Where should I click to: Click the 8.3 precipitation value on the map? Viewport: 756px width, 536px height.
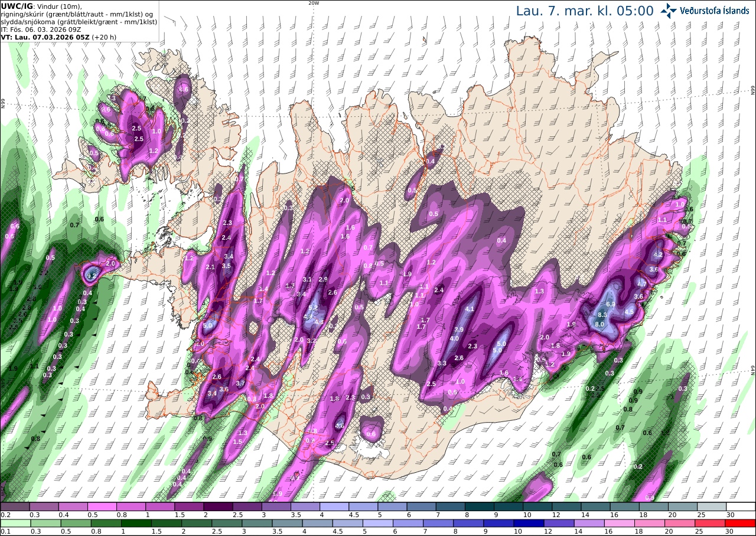(x=603, y=315)
